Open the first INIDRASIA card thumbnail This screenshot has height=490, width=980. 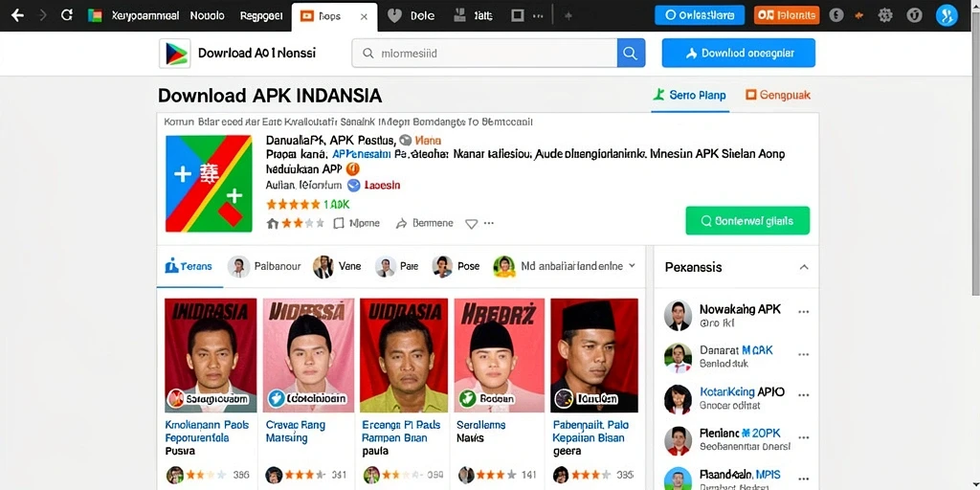210,355
